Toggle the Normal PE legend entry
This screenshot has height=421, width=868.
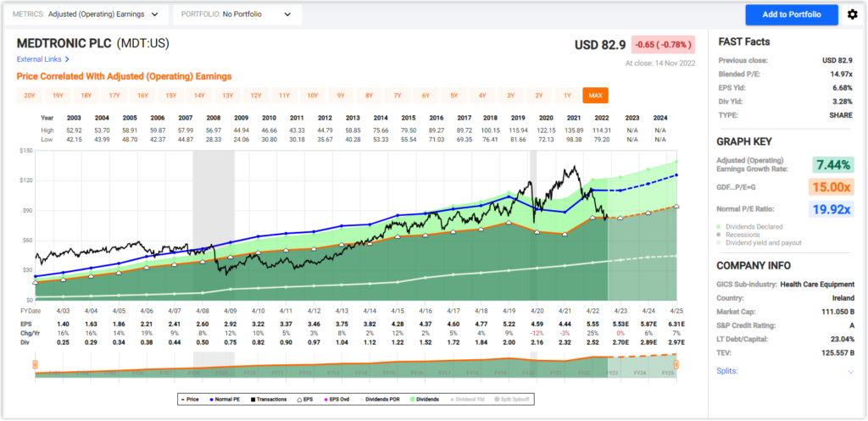point(224,399)
